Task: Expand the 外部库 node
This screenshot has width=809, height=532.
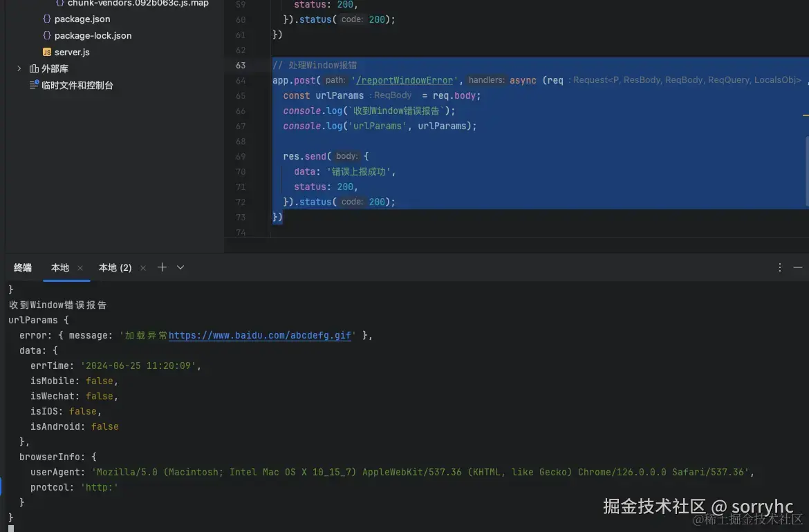Action: [19, 68]
